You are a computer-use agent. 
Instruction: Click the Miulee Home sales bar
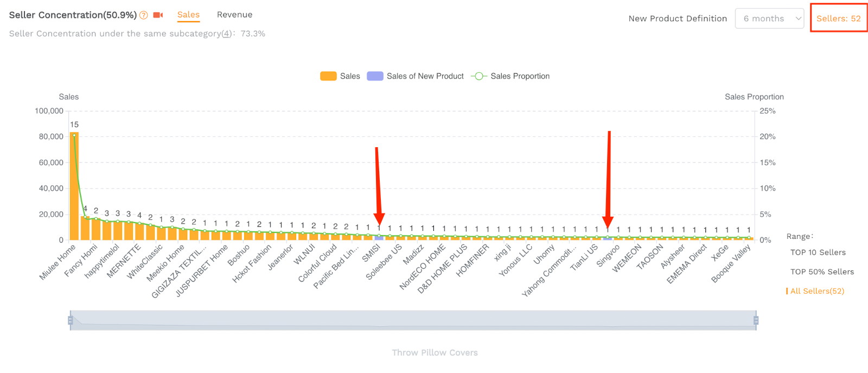click(74, 186)
